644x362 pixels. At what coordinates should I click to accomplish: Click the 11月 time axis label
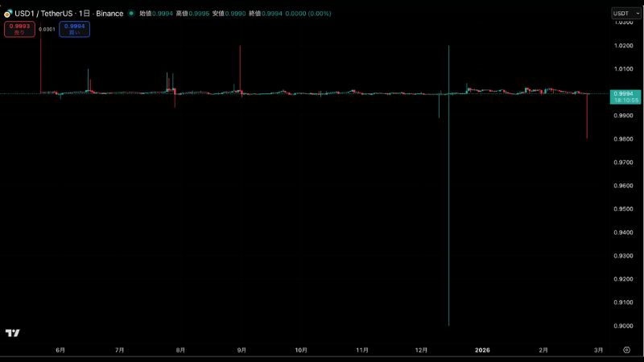tap(361, 350)
